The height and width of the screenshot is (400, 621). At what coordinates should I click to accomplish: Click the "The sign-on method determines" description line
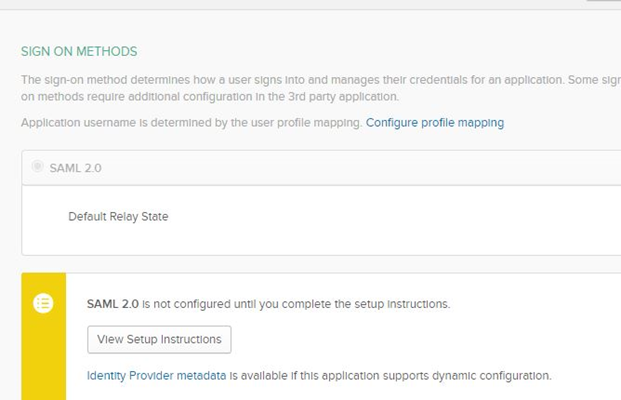click(300, 79)
